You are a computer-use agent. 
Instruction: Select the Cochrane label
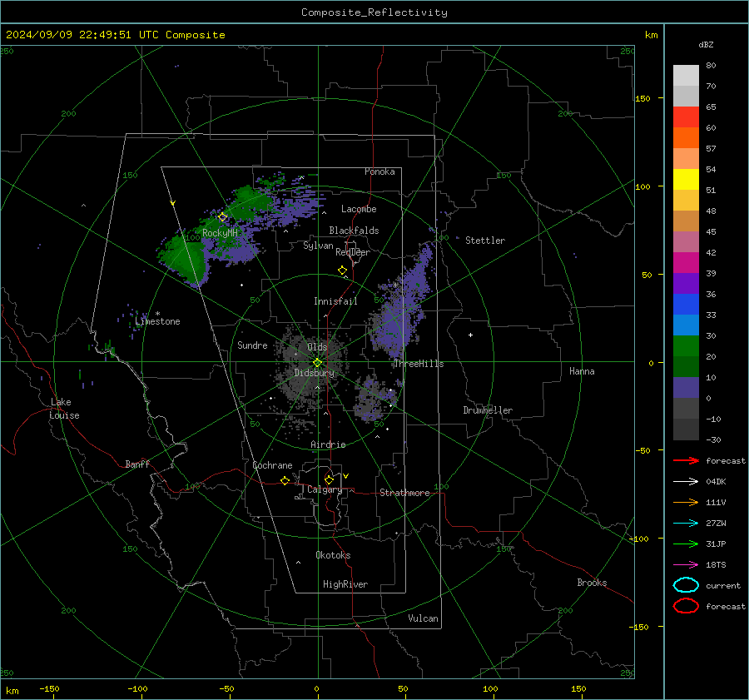coord(272,465)
